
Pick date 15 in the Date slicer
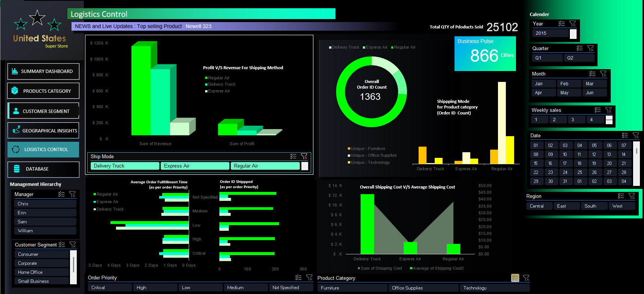[536, 163]
